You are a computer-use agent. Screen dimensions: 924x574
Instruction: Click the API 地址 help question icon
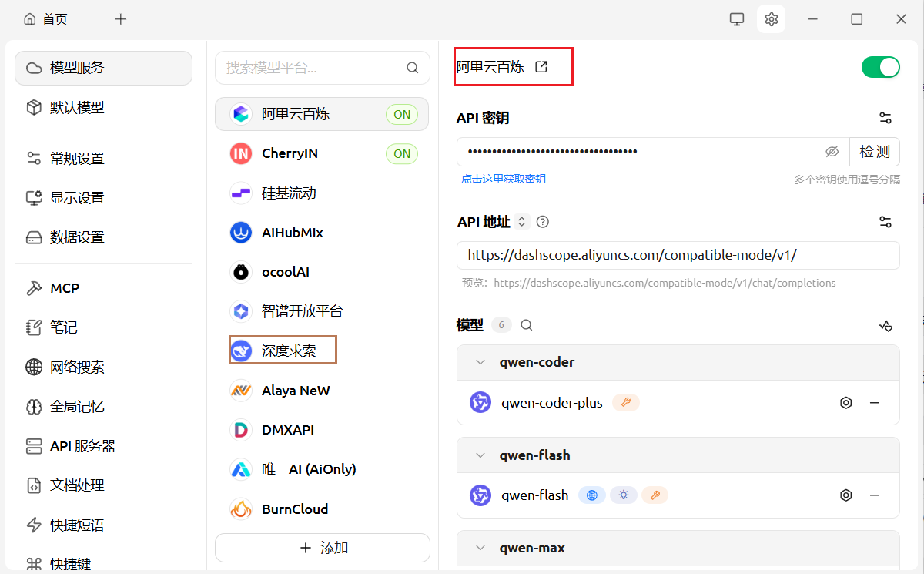(543, 222)
